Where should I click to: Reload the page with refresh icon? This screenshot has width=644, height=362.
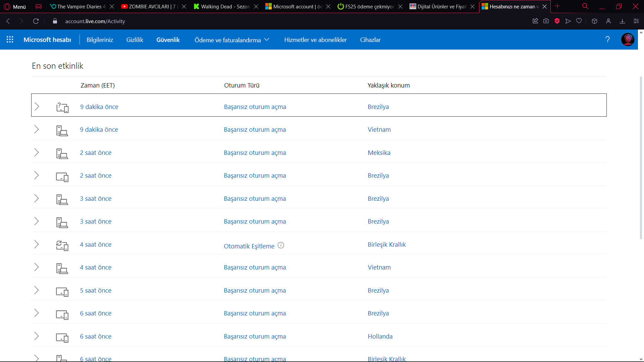click(x=36, y=21)
